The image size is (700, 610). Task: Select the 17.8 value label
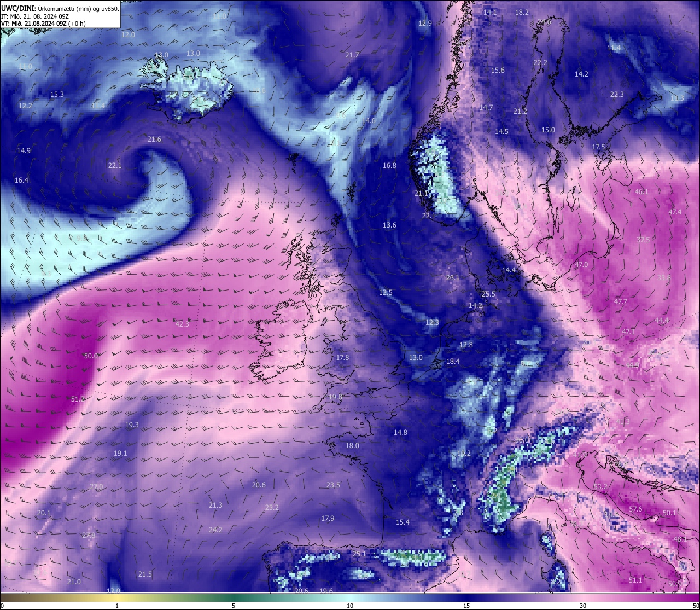(x=342, y=357)
